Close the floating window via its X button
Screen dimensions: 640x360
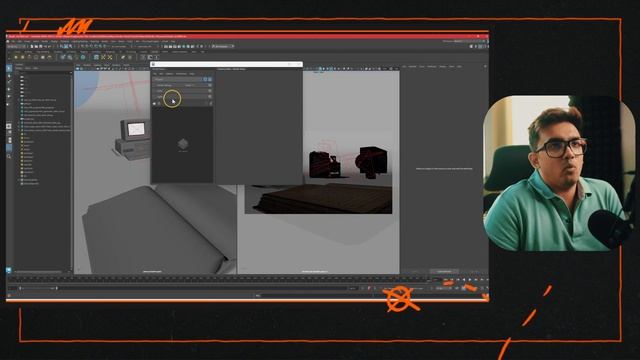(x=299, y=64)
